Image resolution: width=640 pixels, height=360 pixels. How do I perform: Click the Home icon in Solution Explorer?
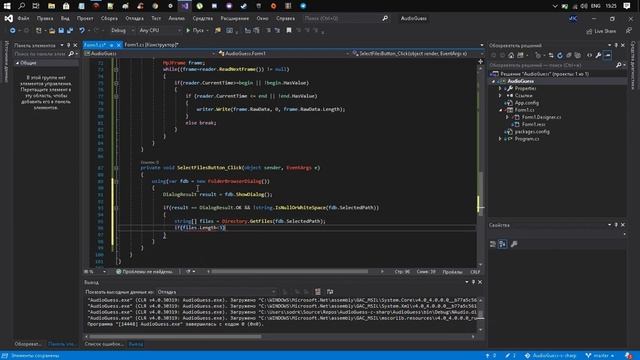tap(511, 56)
